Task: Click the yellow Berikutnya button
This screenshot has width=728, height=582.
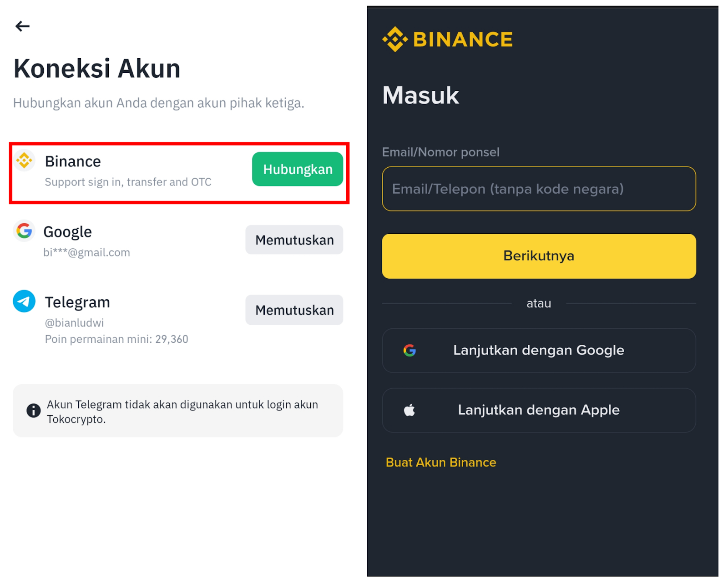Action: (x=539, y=256)
